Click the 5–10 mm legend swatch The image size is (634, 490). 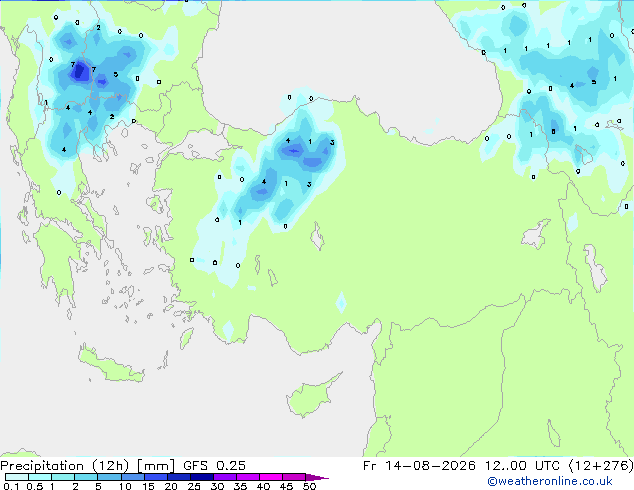[109, 477]
